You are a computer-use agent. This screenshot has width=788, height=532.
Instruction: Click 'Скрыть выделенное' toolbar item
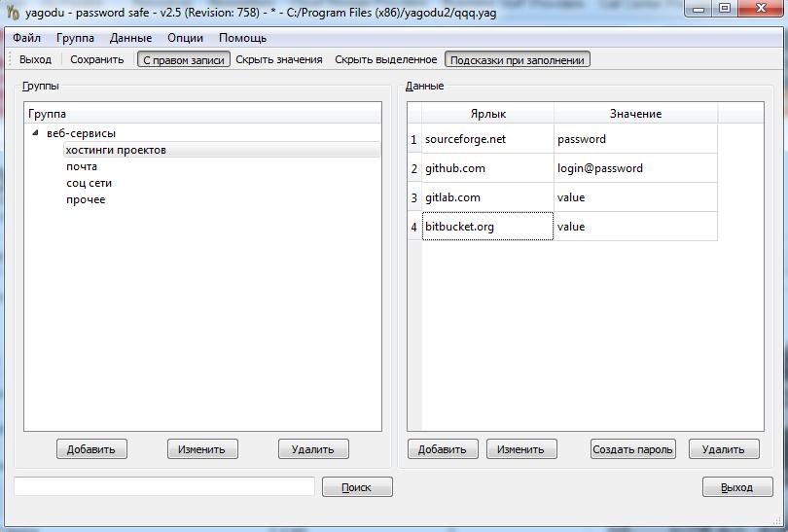pyautogui.click(x=385, y=59)
